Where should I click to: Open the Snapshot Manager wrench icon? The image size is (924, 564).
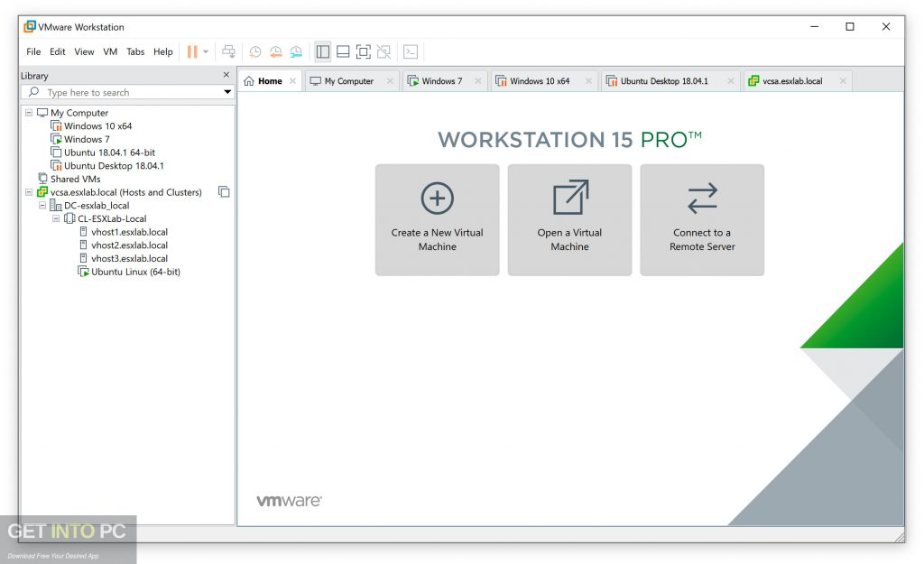tap(296, 51)
